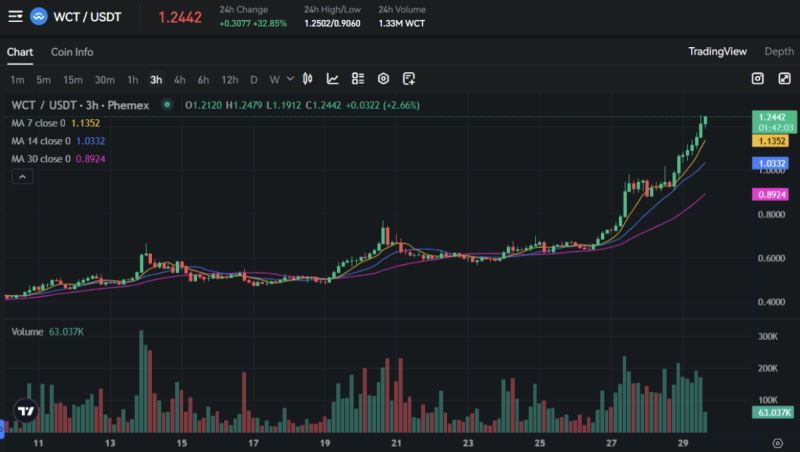Open the hamburger menu at top left
The width and height of the screenshot is (800, 452).
pyautogui.click(x=14, y=17)
